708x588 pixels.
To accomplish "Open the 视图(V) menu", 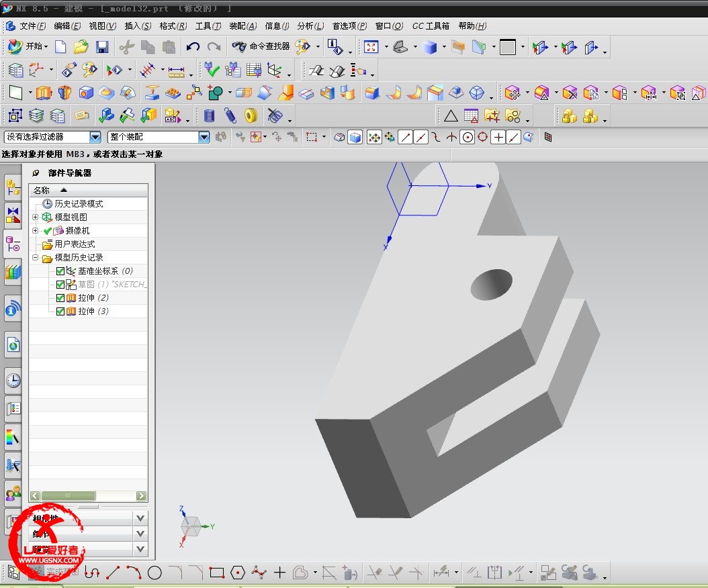I will point(103,26).
